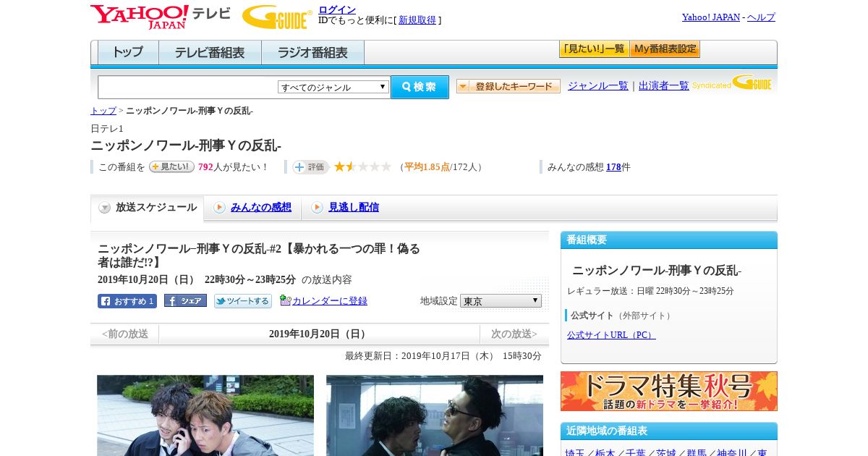This screenshot has height=456, width=868.
Task: Open the Yahoo! JAPAN link in header
Action: tap(711, 17)
